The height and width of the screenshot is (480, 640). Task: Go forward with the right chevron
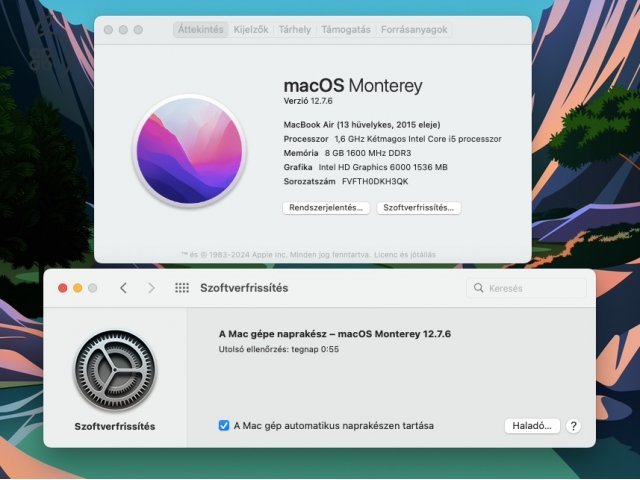coord(151,288)
